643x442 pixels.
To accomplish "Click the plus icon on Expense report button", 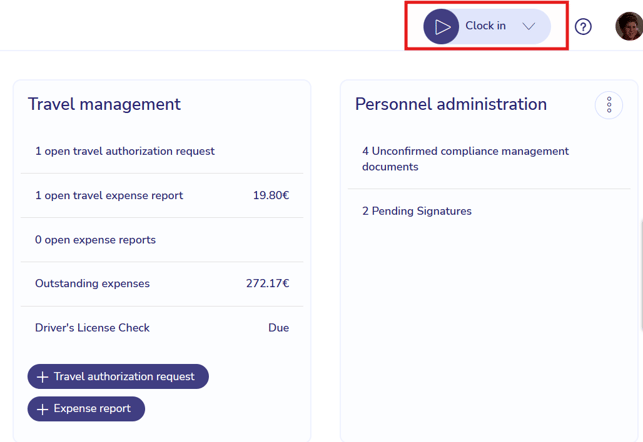I will pyautogui.click(x=42, y=409).
